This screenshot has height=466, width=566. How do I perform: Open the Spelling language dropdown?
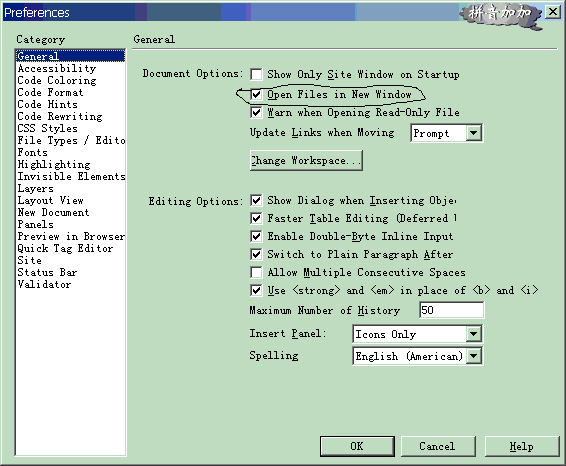coord(473,356)
